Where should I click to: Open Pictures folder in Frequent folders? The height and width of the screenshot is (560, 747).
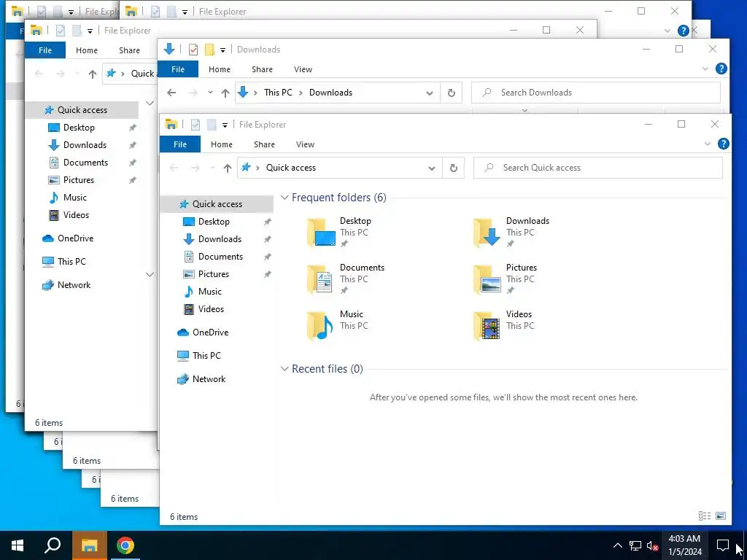coord(505,279)
